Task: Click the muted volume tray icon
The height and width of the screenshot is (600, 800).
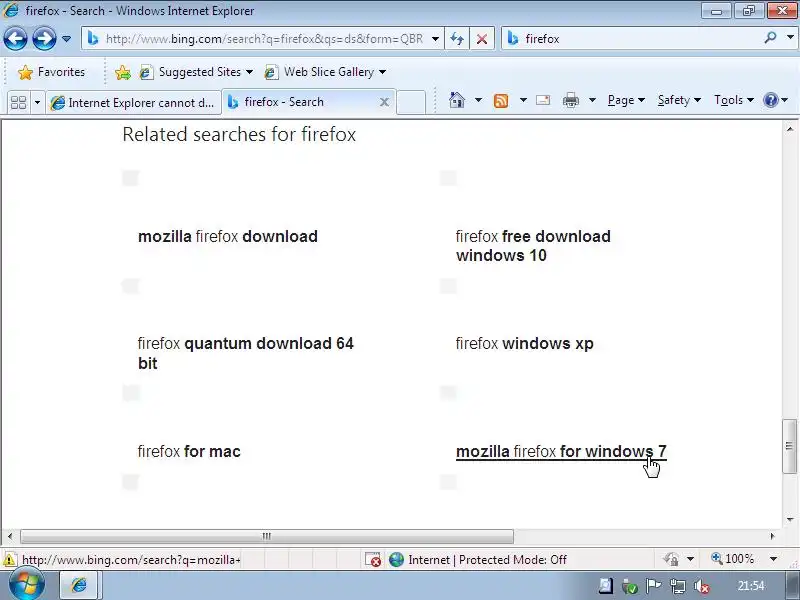Action: tap(702, 587)
